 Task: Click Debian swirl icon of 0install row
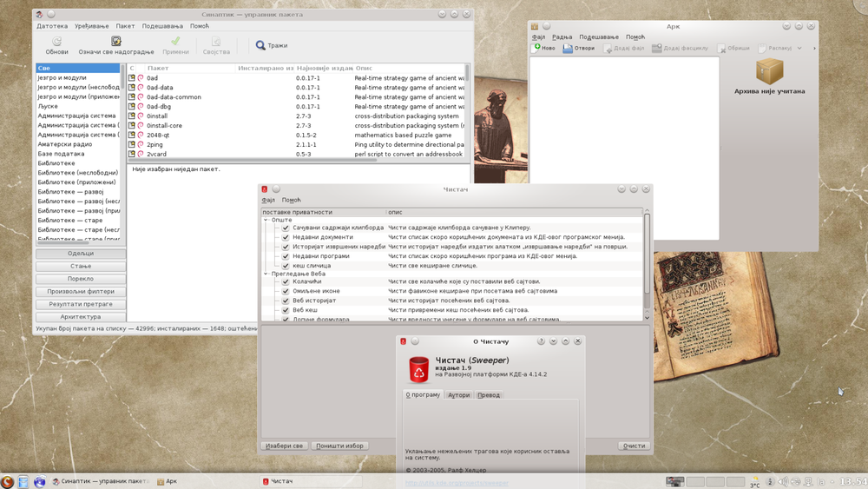click(x=141, y=116)
